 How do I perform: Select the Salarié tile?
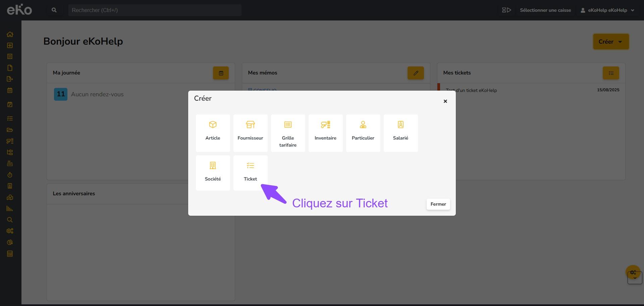click(400, 133)
